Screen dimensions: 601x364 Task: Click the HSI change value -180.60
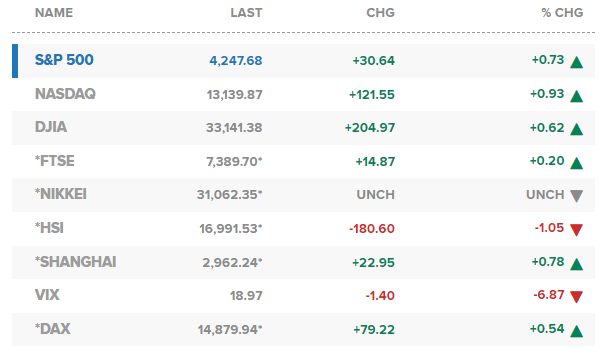coord(372,229)
